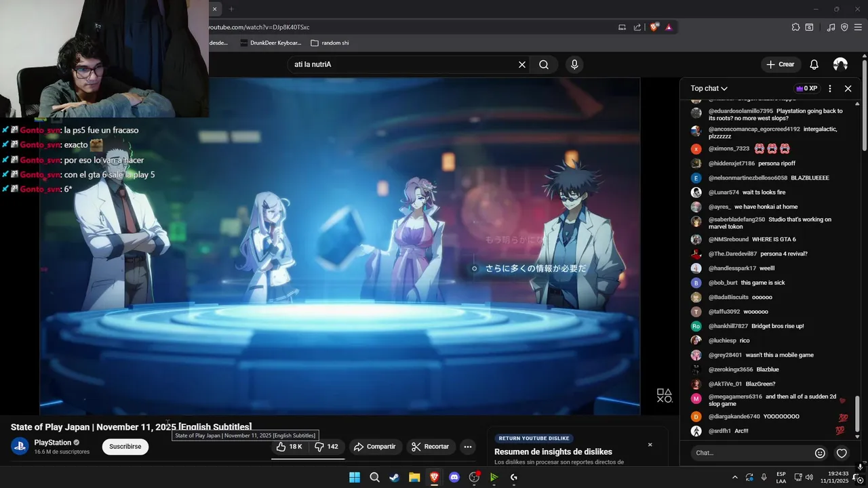Open the music playlist icon in toolbar
Image resolution: width=868 pixels, height=488 pixels.
point(831,27)
